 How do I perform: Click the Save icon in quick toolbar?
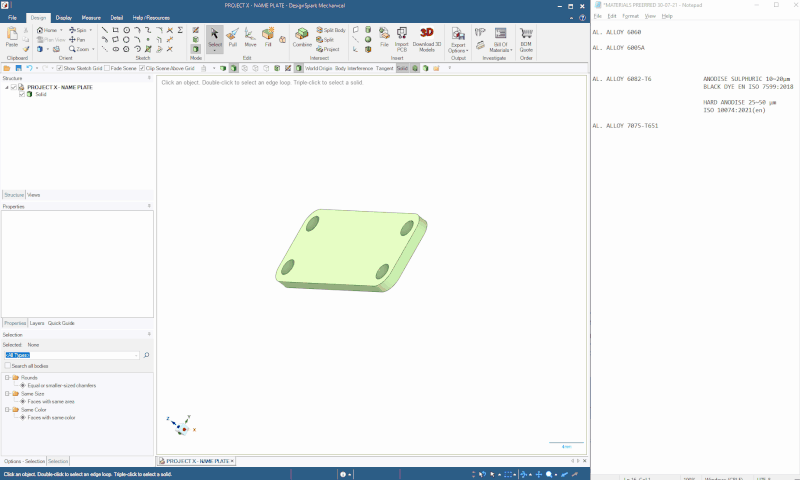[x=18, y=68]
